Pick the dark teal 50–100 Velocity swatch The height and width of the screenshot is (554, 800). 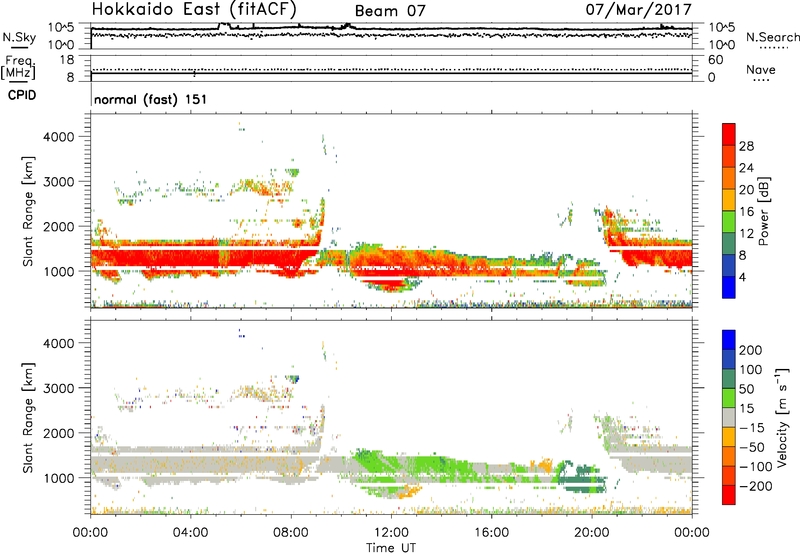729,379
